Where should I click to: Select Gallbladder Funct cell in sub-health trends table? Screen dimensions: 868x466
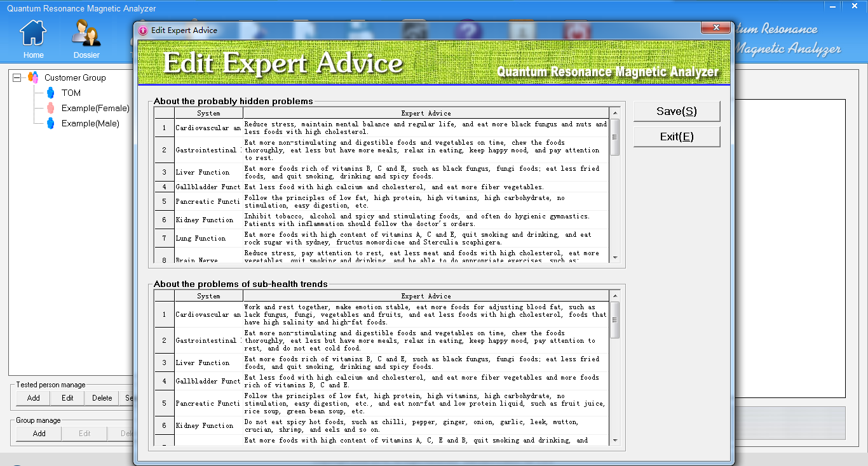point(208,381)
